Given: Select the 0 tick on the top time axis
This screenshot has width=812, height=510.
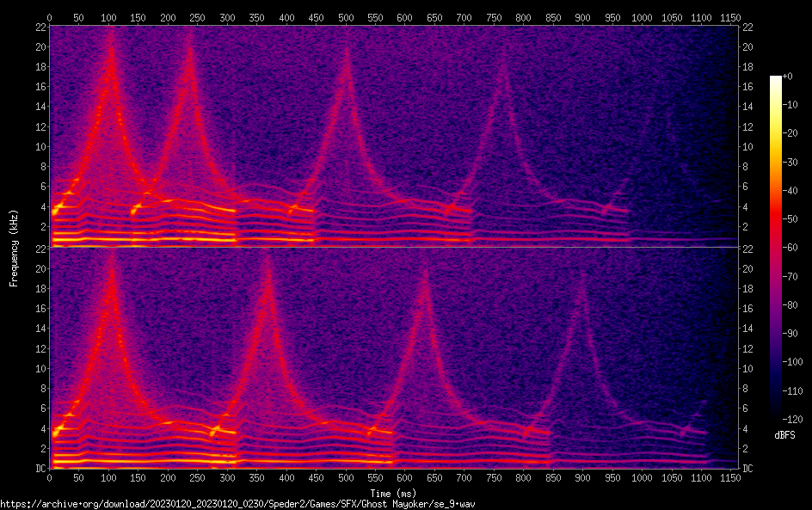Looking at the screenshot, I should (50, 16).
